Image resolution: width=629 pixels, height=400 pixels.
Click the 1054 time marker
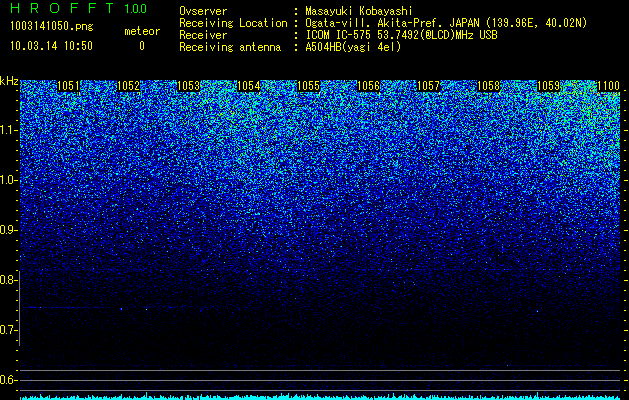click(249, 86)
